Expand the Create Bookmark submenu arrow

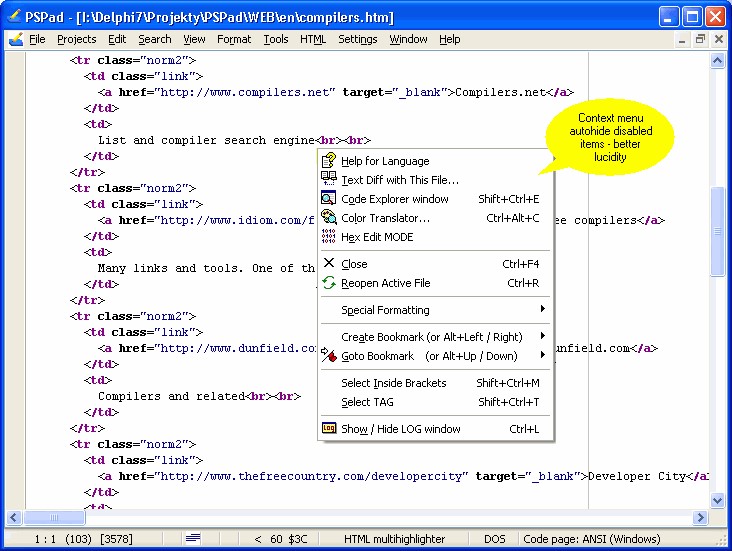pyautogui.click(x=543, y=337)
